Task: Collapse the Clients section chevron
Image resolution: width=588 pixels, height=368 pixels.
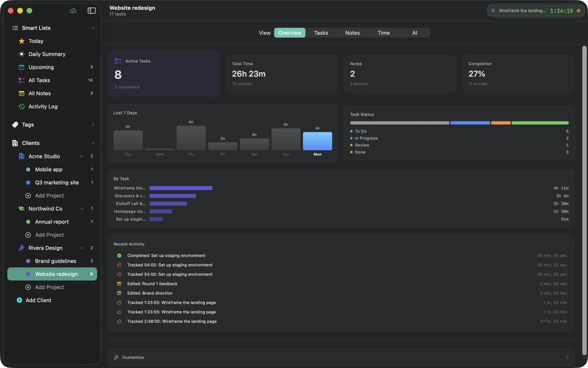Action: click(x=93, y=143)
